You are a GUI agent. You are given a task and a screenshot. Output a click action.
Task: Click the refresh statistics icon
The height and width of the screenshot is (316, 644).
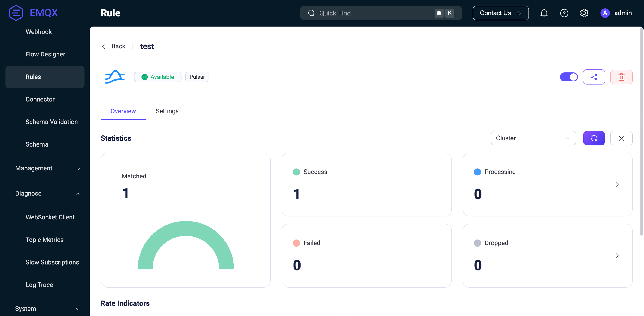(x=594, y=138)
